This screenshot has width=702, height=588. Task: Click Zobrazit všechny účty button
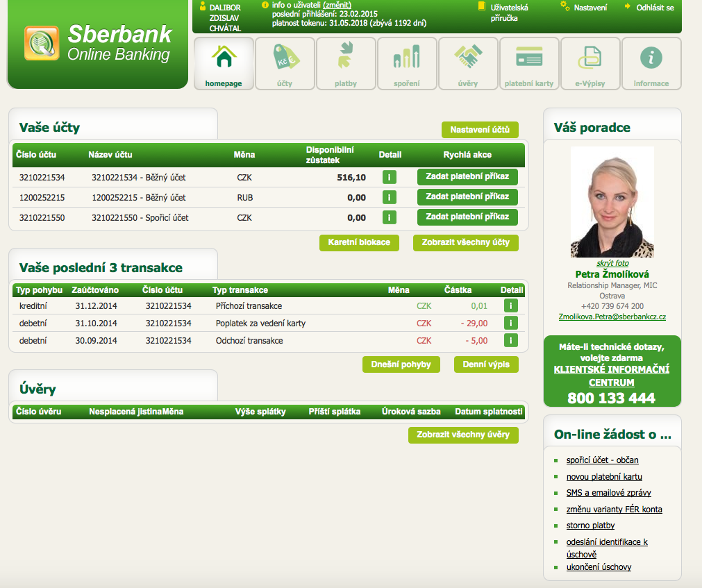point(466,242)
